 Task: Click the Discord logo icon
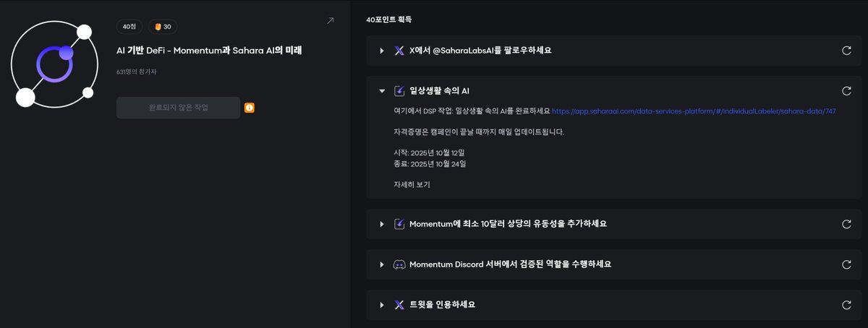[x=399, y=264]
